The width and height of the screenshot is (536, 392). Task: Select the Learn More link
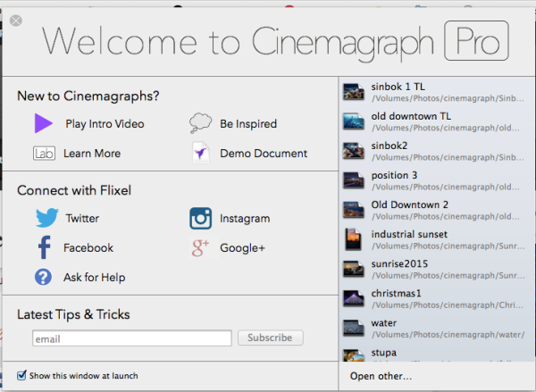click(x=92, y=153)
